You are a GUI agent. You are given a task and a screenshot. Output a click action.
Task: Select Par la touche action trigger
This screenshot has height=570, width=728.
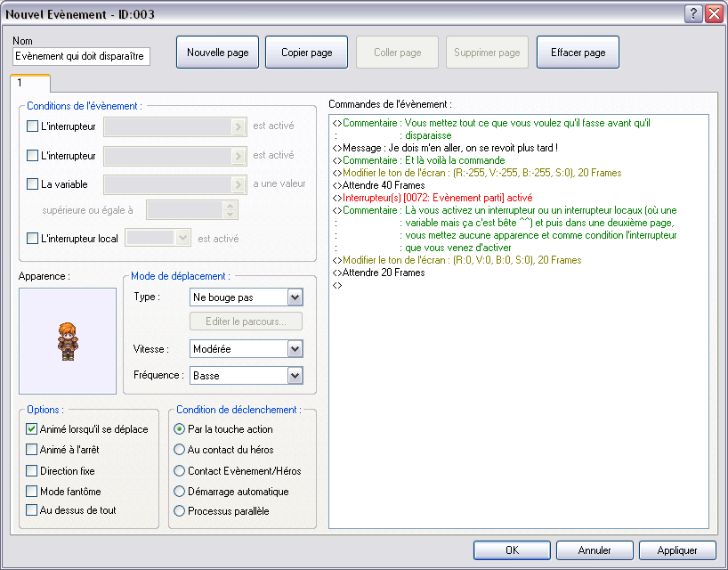click(x=179, y=429)
